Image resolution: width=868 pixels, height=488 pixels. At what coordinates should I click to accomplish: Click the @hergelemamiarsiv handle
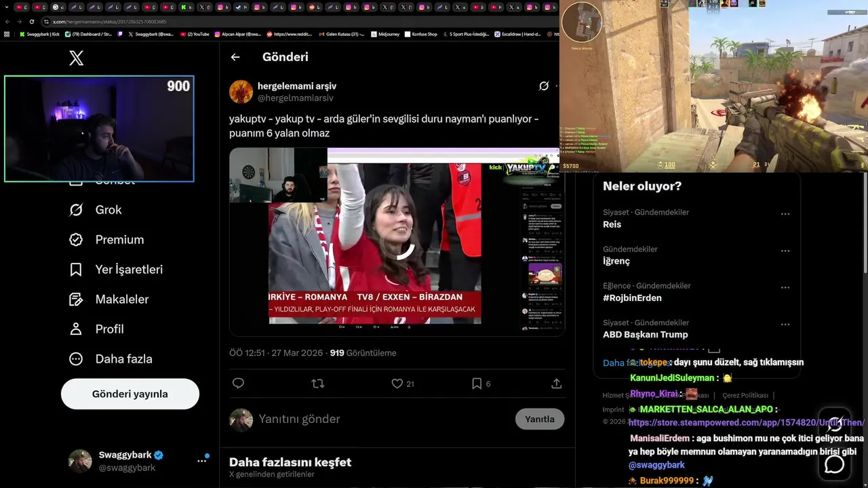click(296, 98)
